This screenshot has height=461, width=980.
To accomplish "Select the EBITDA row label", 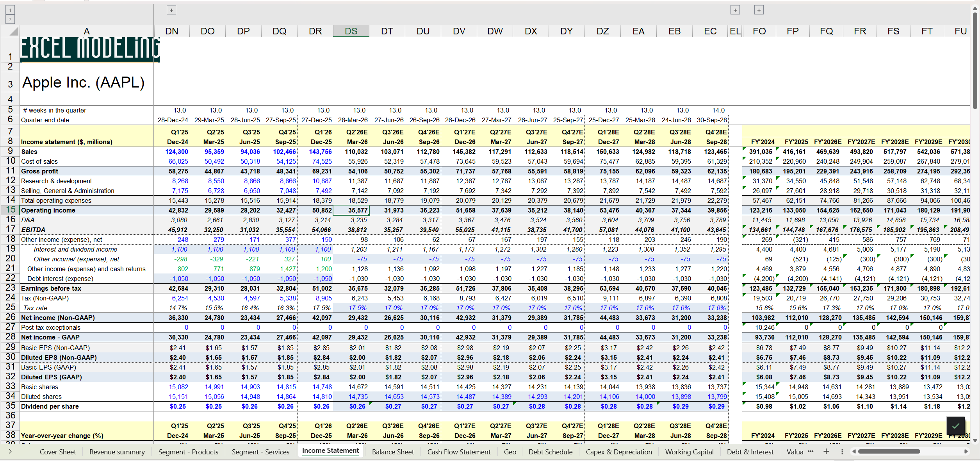I will pyautogui.click(x=33, y=230).
